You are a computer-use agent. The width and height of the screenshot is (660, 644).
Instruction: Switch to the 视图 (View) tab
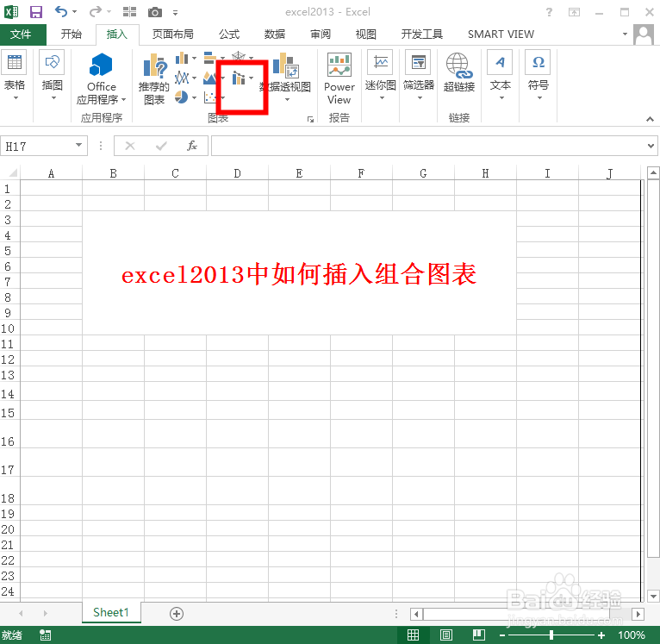366,34
